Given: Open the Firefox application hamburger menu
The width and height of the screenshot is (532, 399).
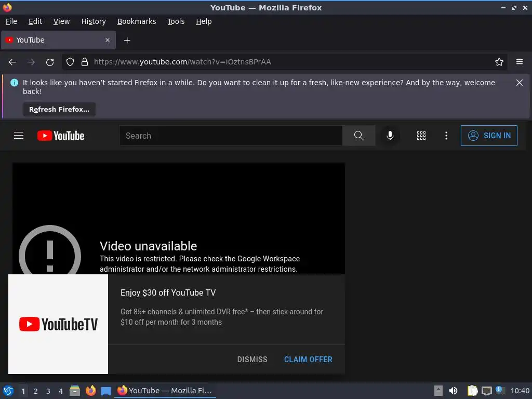Looking at the screenshot, I should coord(519,62).
